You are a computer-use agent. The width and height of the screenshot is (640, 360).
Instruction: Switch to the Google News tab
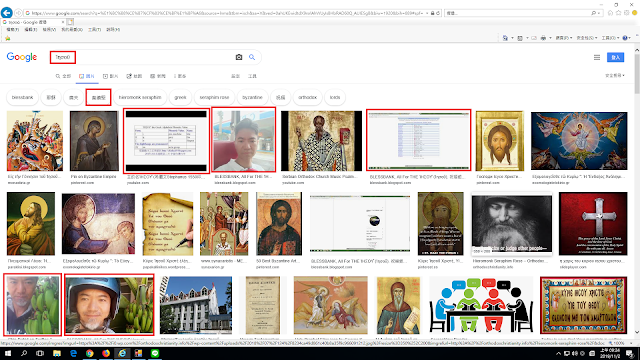click(x=158, y=76)
